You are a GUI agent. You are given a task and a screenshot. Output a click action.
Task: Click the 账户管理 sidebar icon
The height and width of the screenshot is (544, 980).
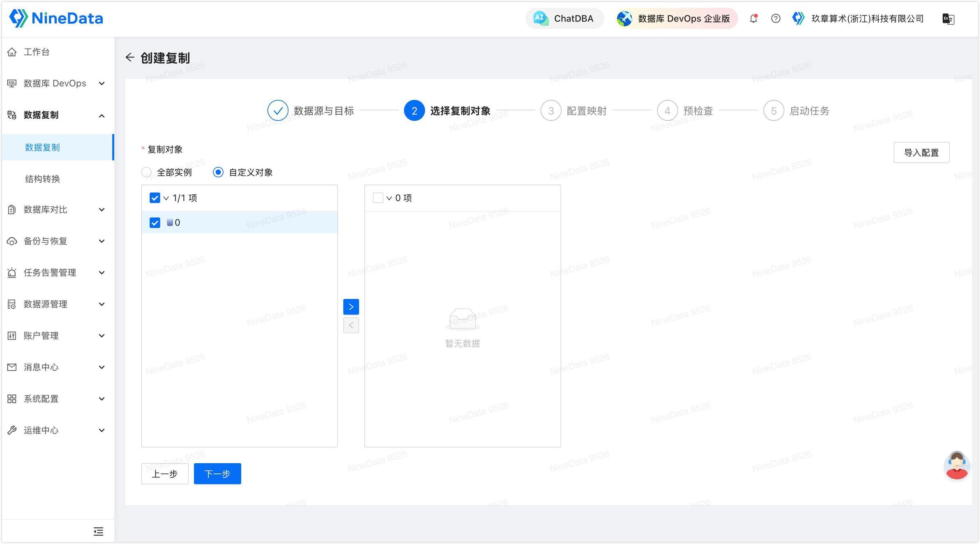12,336
